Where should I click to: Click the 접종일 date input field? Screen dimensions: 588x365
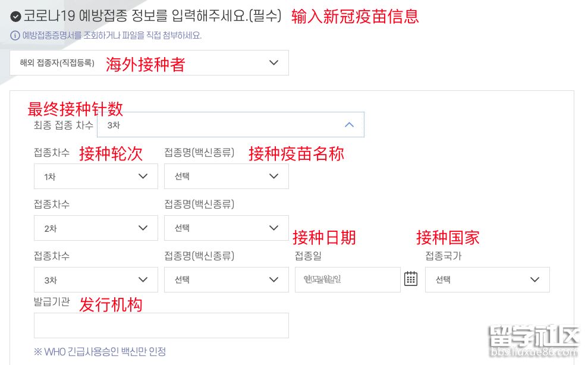click(x=347, y=279)
